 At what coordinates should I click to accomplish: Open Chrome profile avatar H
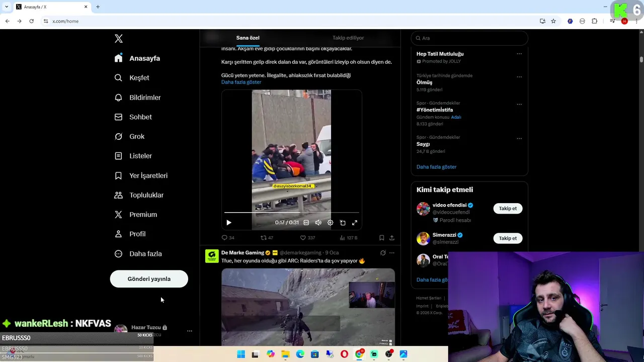624,21
